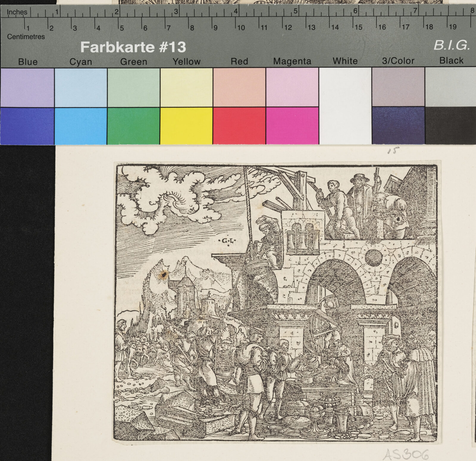Image resolution: width=476 pixels, height=461 pixels.
Task: Click the 'Inches' ruler label
Action: tap(17, 12)
